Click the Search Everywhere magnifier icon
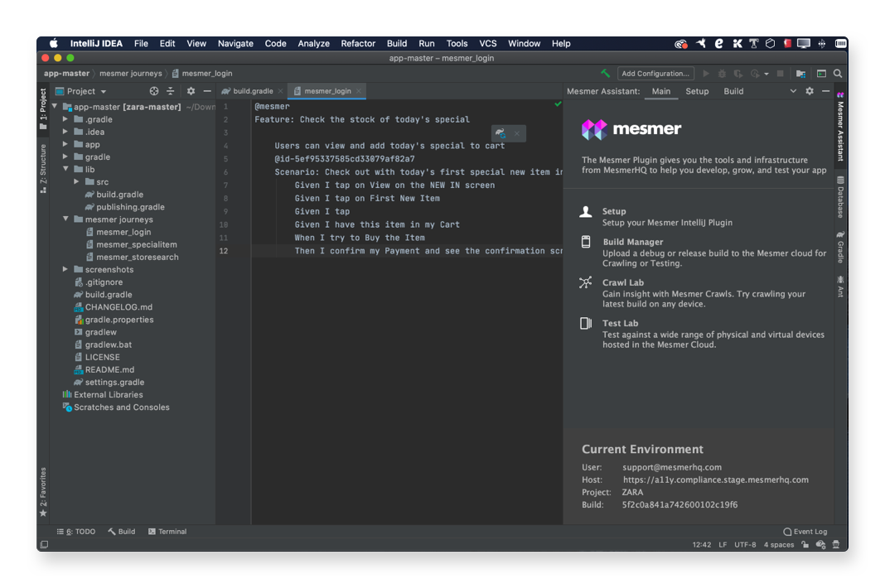Viewport: 885px width, 588px height. [838, 74]
